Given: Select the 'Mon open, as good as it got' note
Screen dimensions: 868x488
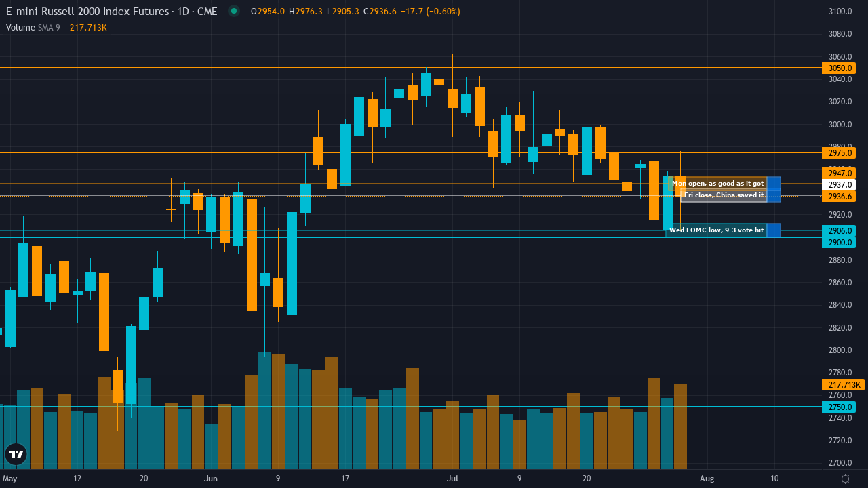Looking at the screenshot, I should click(x=717, y=184).
